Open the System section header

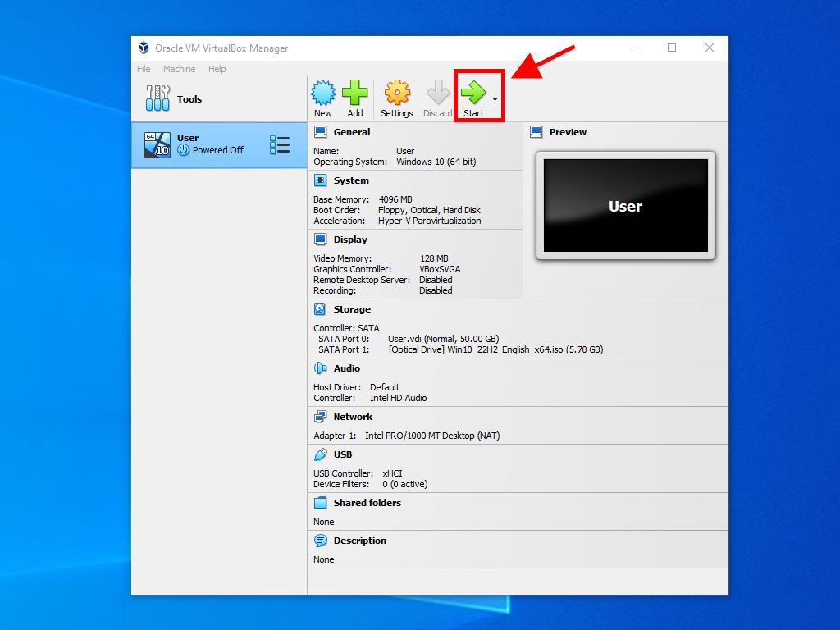point(350,180)
